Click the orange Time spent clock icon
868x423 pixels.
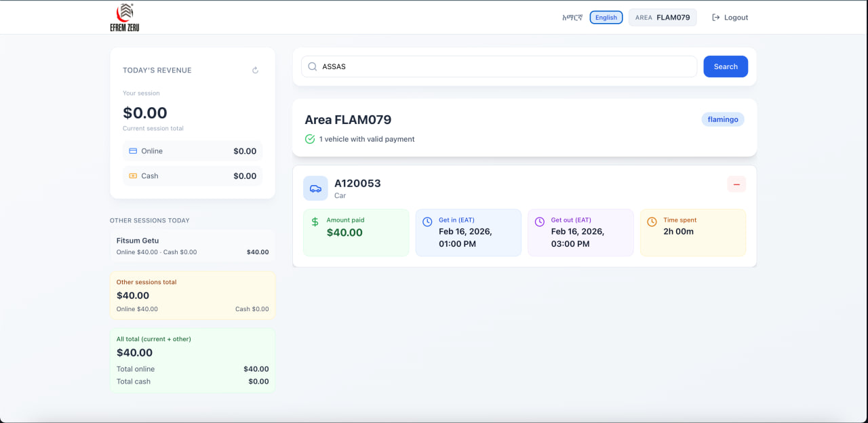652,222
